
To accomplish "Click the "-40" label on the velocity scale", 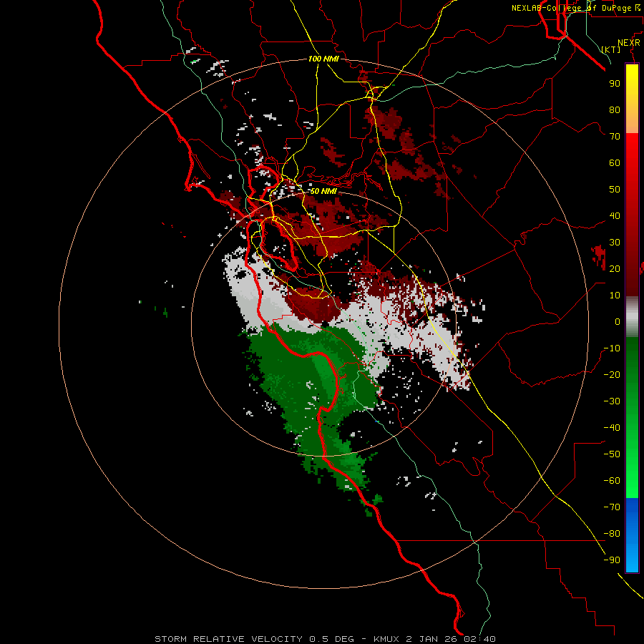I will [612, 428].
